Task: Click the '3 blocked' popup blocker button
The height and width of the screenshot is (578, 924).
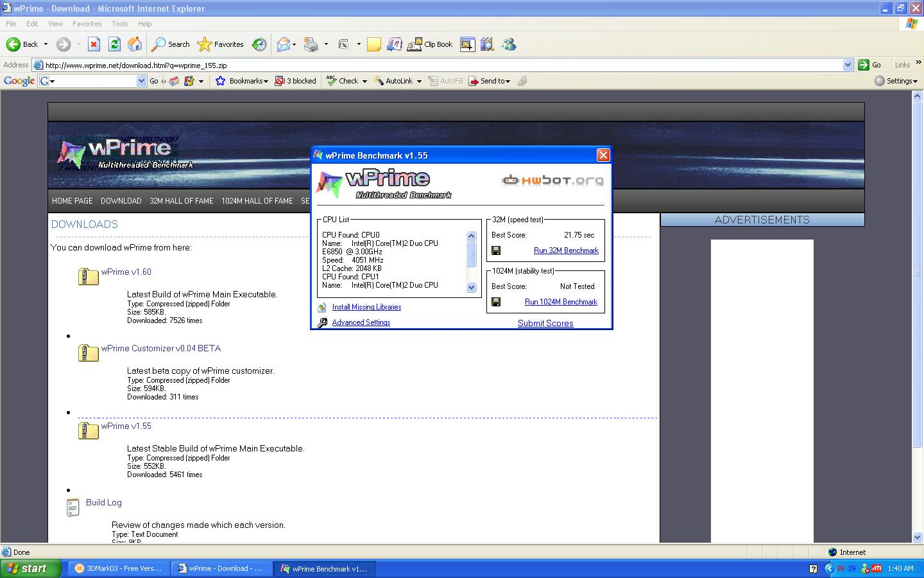Action: 296,81
